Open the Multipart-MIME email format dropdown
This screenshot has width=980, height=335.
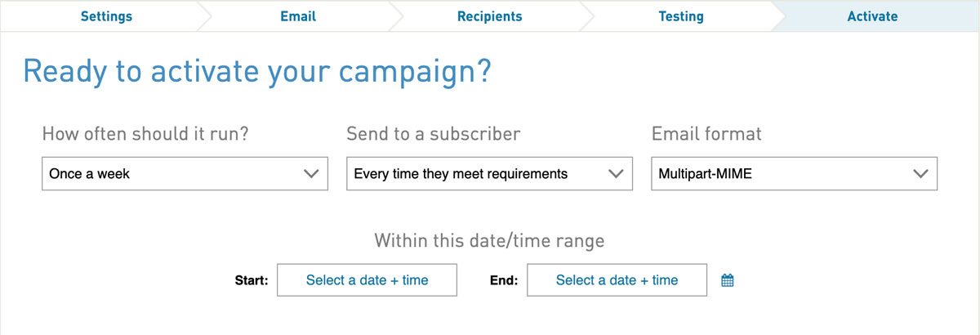point(794,173)
